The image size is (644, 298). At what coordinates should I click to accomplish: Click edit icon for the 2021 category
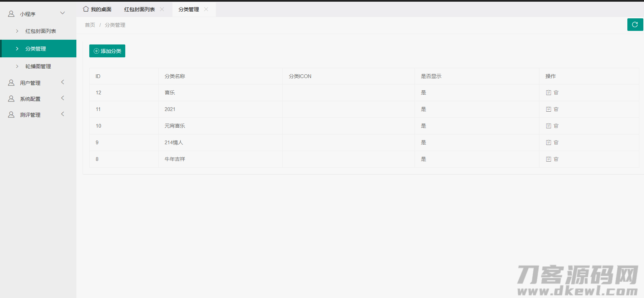pos(548,109)
